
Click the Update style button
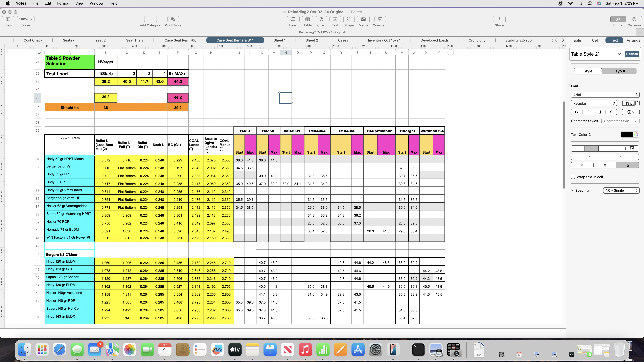pos(632,54)
